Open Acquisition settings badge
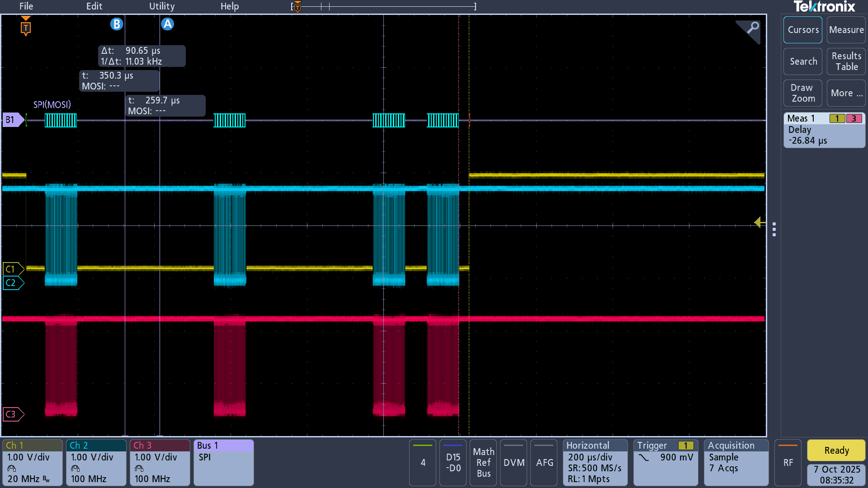 click(x=736, y=462)
